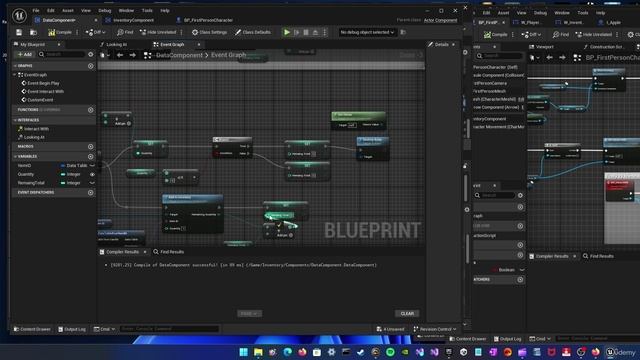Compile the DataComponent blueprint

(60, 32)
